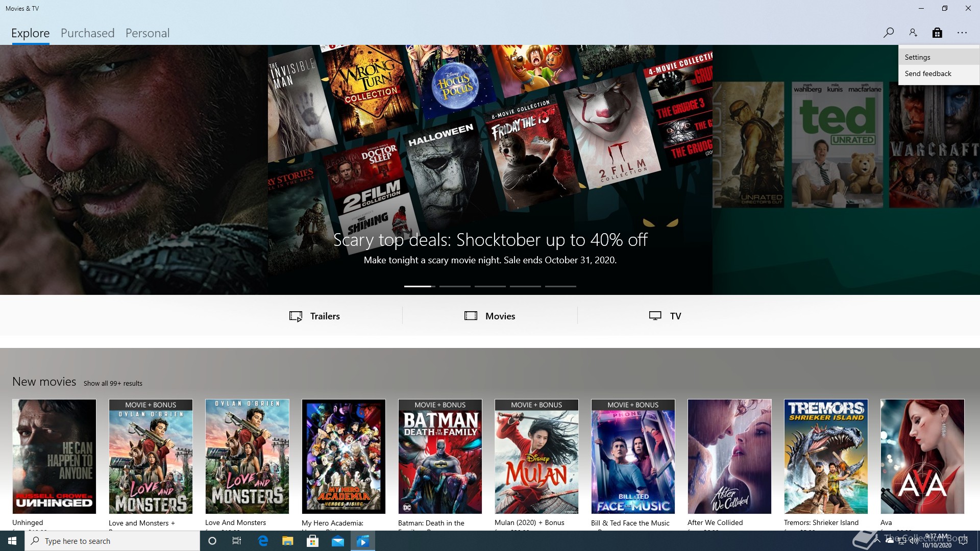Toggle the three-dot more options menu
This screenshot has width=980, height=551.
pos(962,33)
